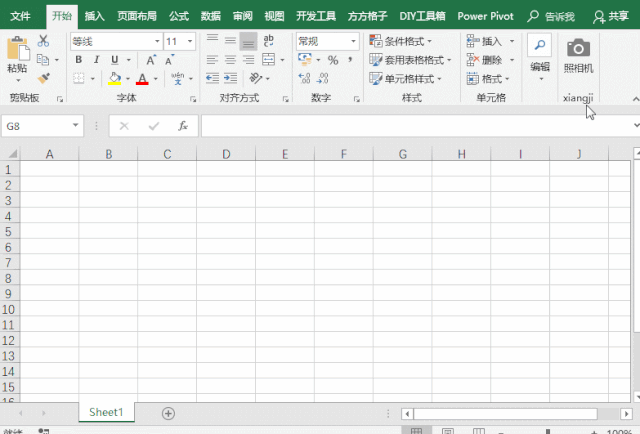640x434 pixels.
Task: Click the camera (照相机) tool icon
Action: pos(578,48)
